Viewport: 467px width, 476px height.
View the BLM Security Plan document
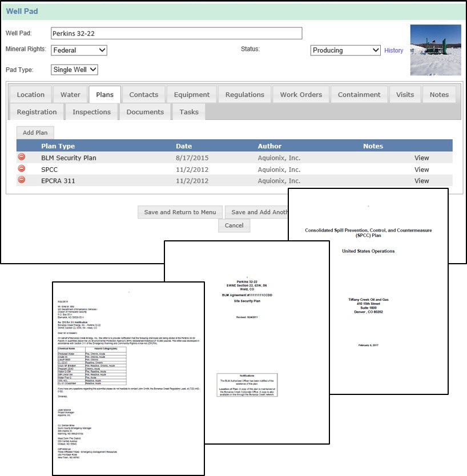tap(422, 158)
